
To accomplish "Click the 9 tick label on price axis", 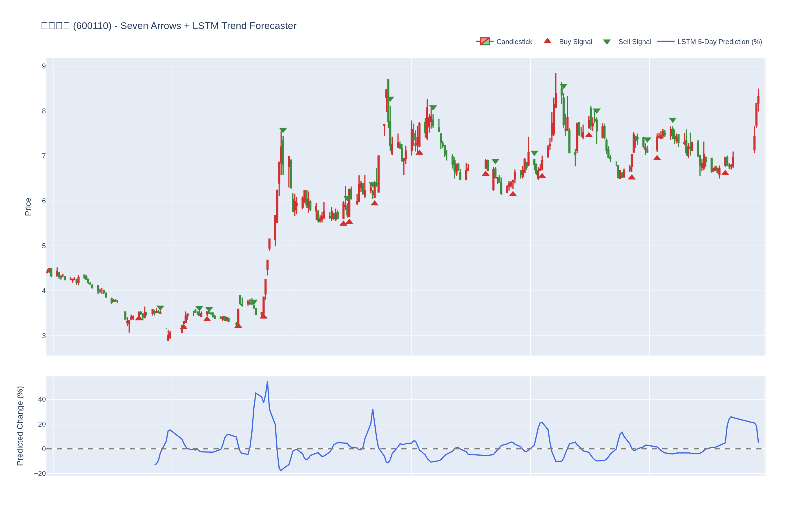I will pos(44,66).
